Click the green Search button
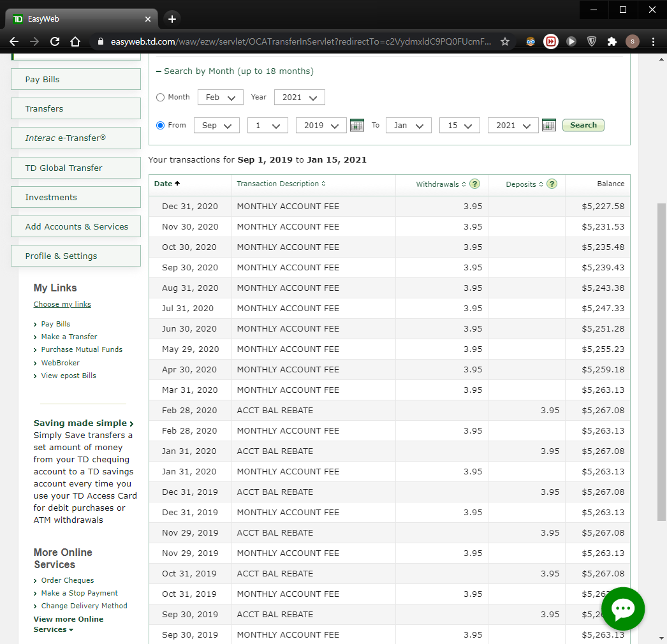The width and height of the screenshot is (667, 644). click(583, 125)
